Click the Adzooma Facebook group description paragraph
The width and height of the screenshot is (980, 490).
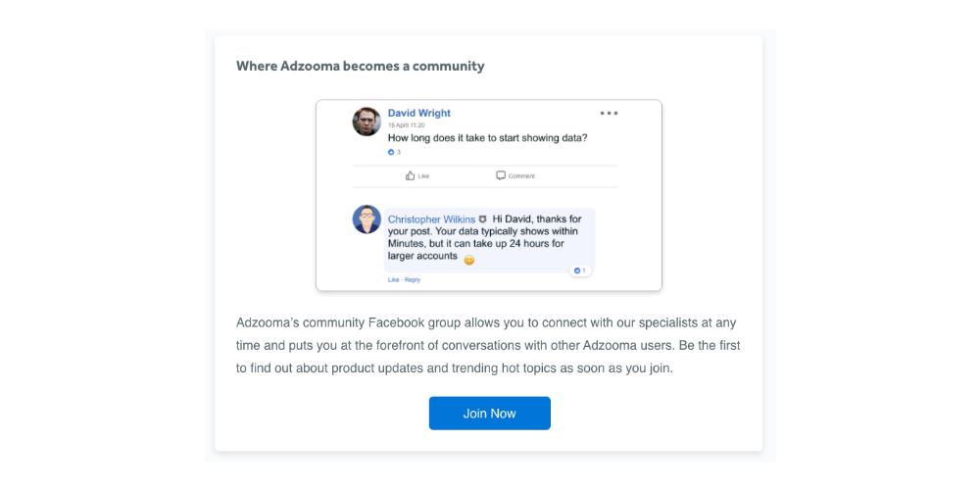click(x=487, y=346)
